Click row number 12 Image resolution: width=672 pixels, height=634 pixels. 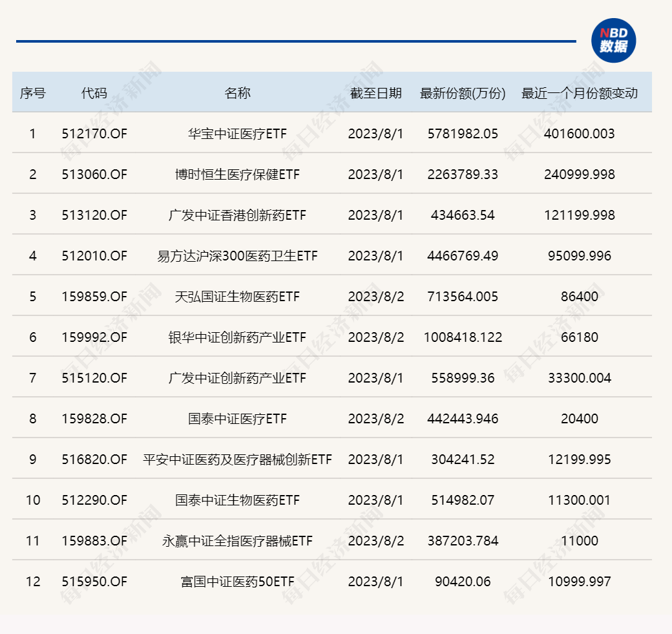pos(33,582)
